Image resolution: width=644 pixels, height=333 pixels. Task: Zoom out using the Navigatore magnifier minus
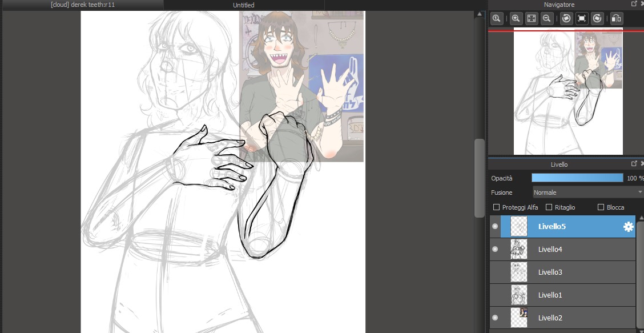[x=547, y=18]
